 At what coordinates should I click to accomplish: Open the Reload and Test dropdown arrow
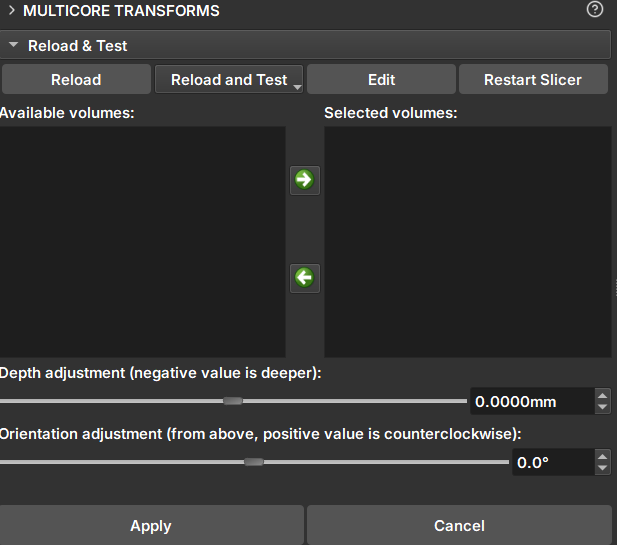[297, 87]
